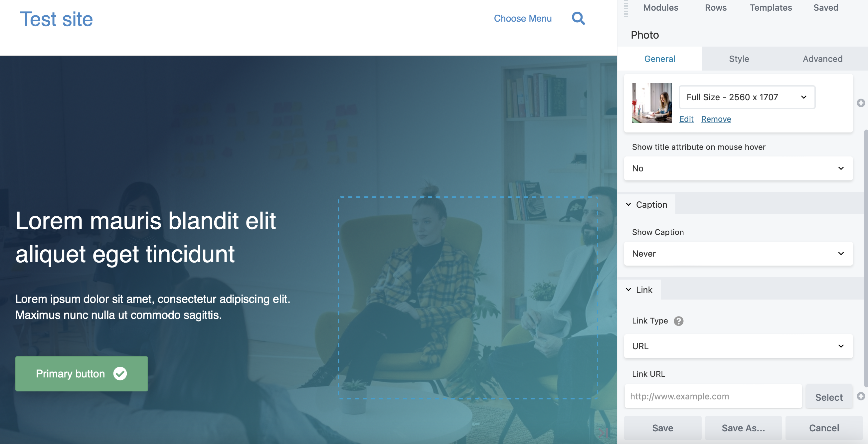868x444 pixels.
Task: Switch to the Advanced tab
Action: (822, 59)
